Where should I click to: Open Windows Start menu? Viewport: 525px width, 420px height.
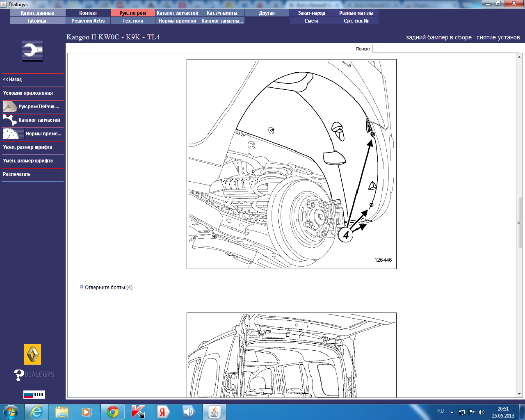tap(11, 412)
